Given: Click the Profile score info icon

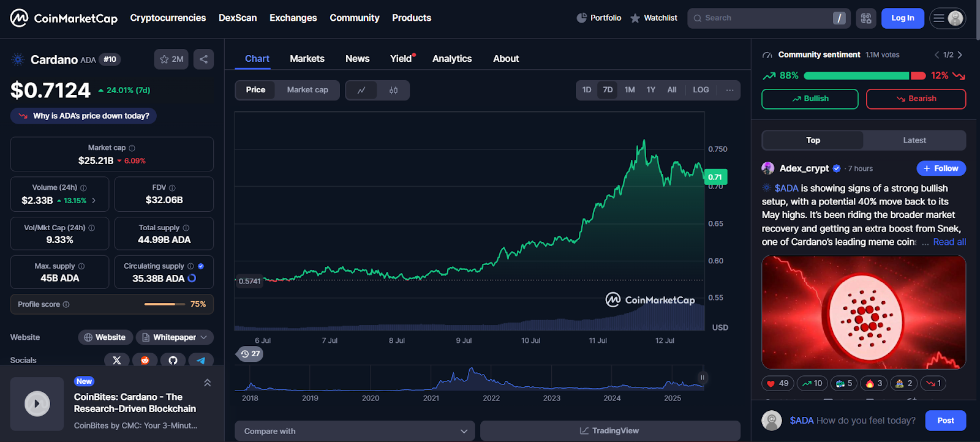Looking at the screenshot, I should click(x=66, y=304).
